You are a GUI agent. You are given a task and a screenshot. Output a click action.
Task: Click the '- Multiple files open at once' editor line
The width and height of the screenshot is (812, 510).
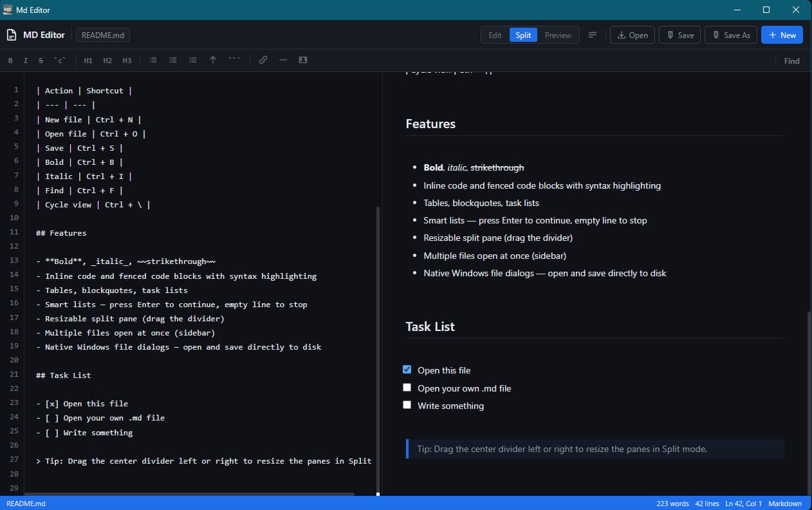(125, 333)
